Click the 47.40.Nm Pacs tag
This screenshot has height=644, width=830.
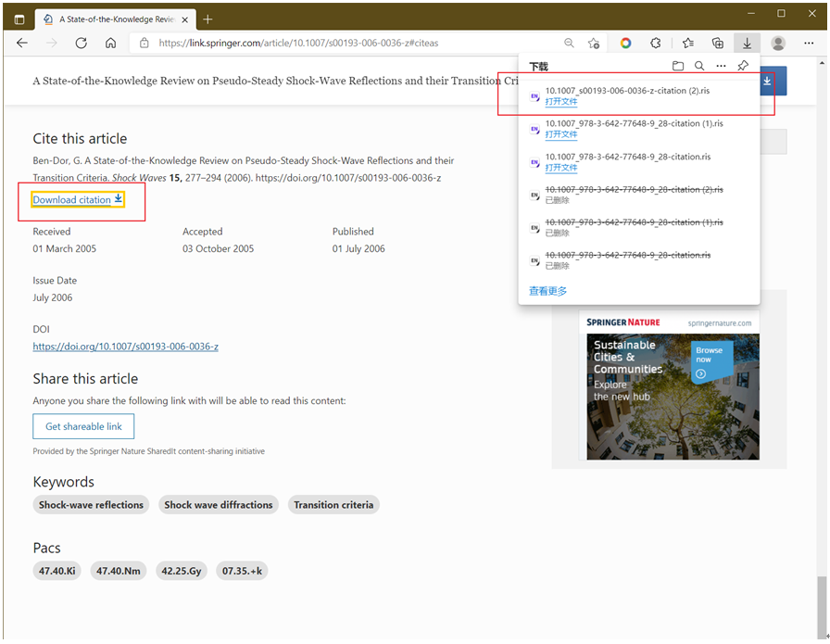click(118, 571)
